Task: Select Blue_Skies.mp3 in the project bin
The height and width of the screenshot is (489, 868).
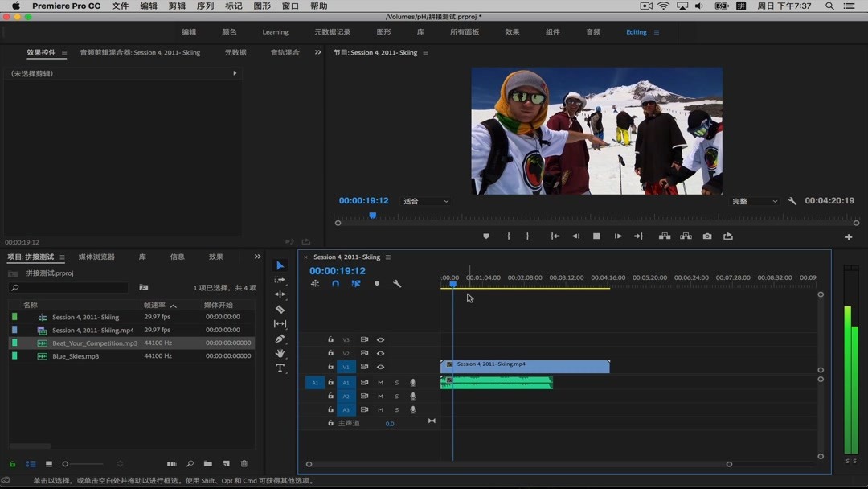Action: [76, 356]
